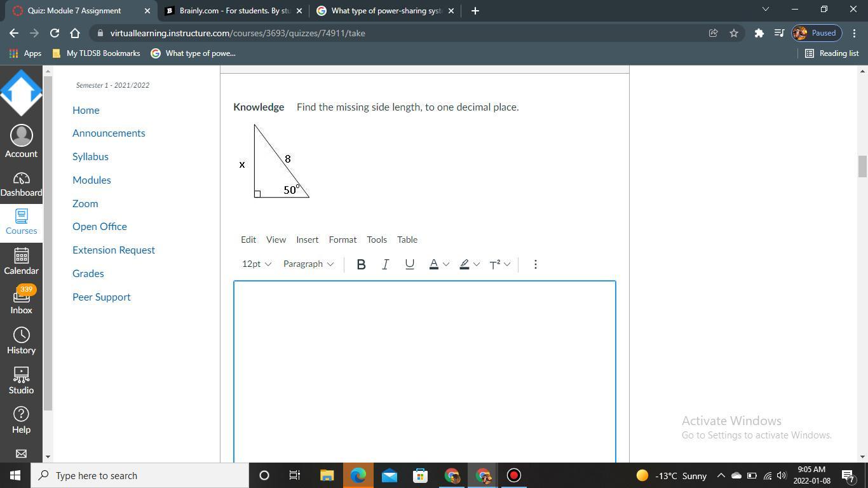Click inside the answer text editor box

coord(424,372)
